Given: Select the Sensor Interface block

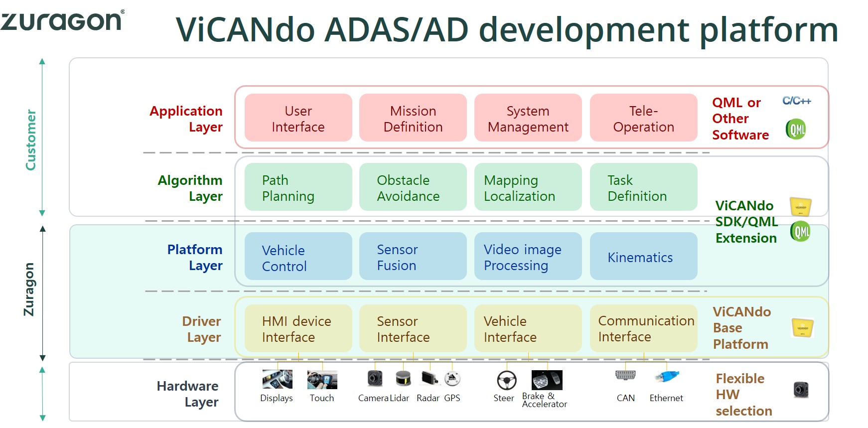Looking at the screenshot, I should [x=413, y=329].
